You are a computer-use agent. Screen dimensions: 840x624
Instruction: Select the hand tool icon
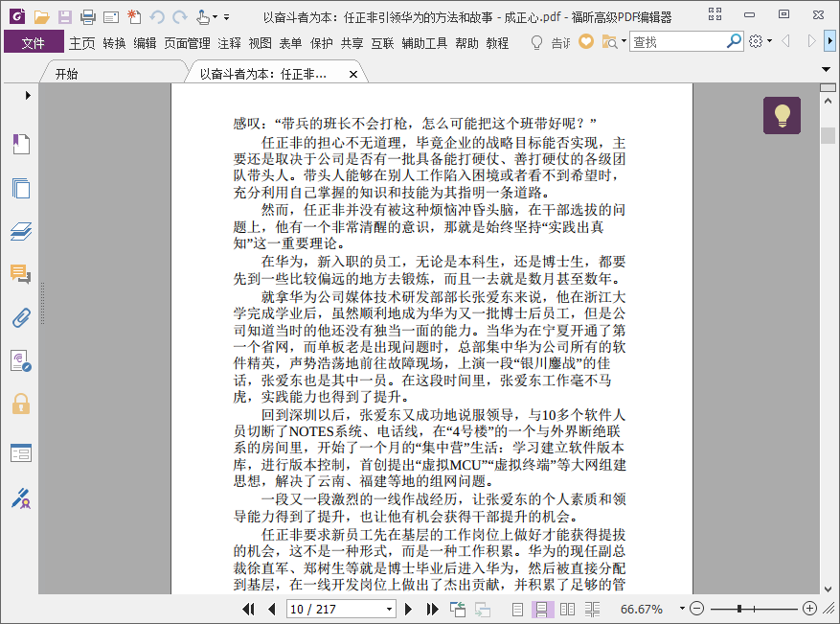[203, 17]
